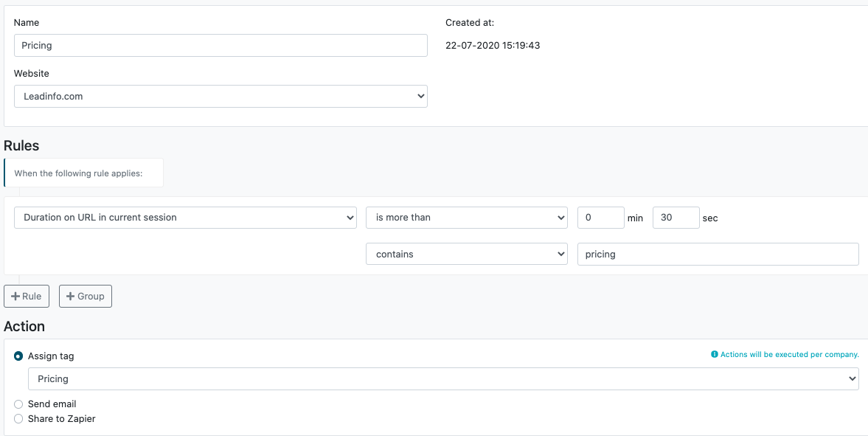Click 'When the following rule applies' box
The image size is (868, 436).
coord(83,173)
